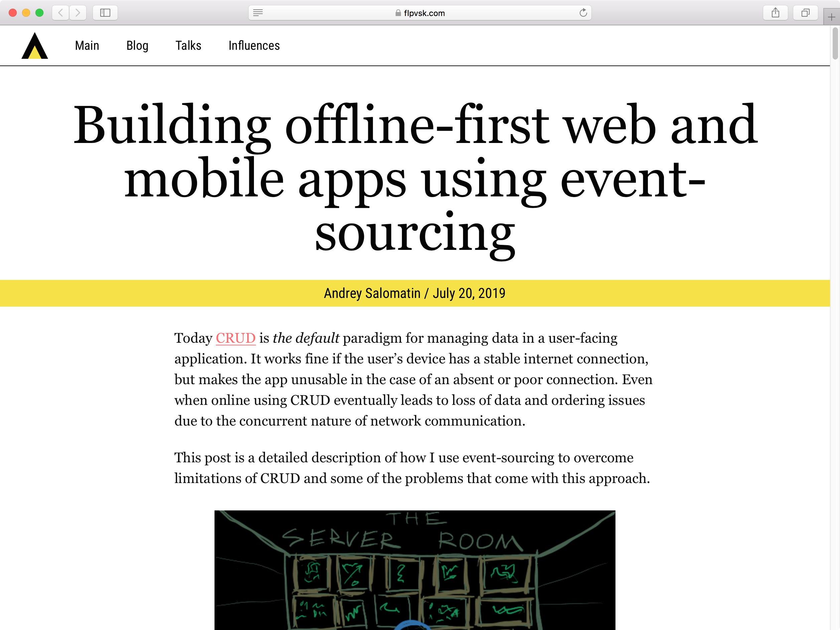Viewport: 840px width, 630px height.
Task: Reload the page with refresh icon
Action: [x=583, y=13]
